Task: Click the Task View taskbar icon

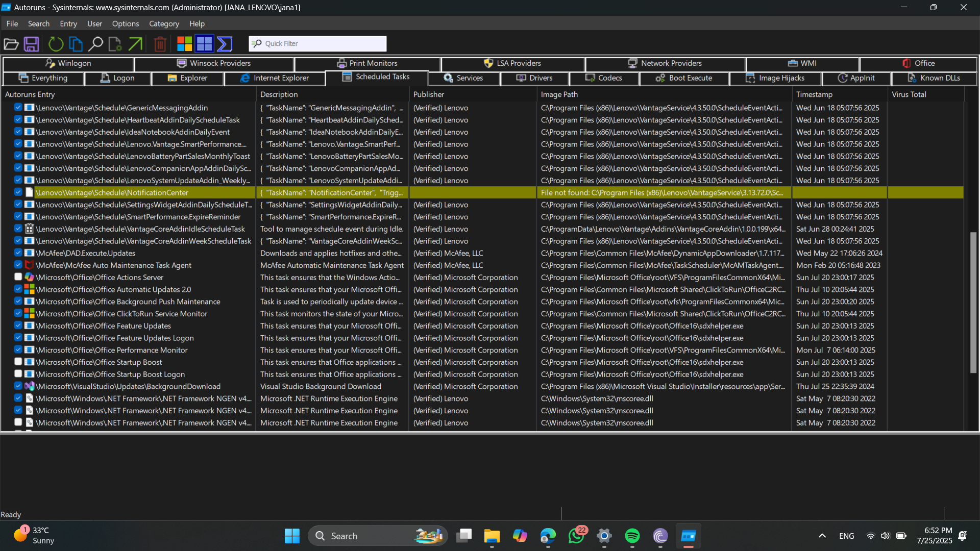Action: [464, 536]
